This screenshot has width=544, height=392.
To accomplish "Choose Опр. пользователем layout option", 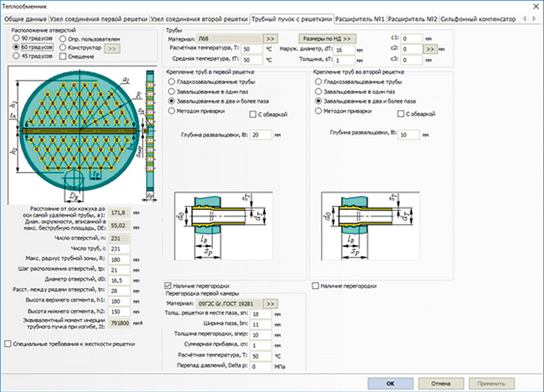I will pyautogui.click(x=90, y=39).
